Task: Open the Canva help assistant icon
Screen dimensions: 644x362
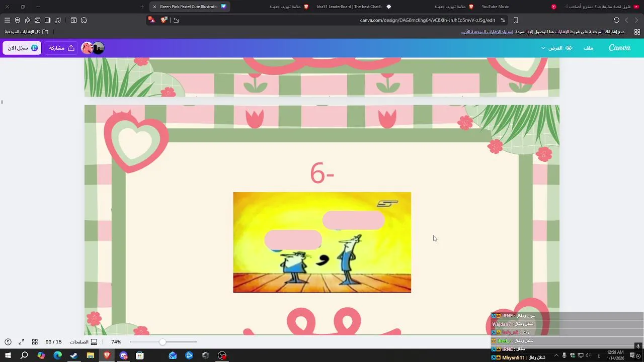Action: tap(8, 342)
